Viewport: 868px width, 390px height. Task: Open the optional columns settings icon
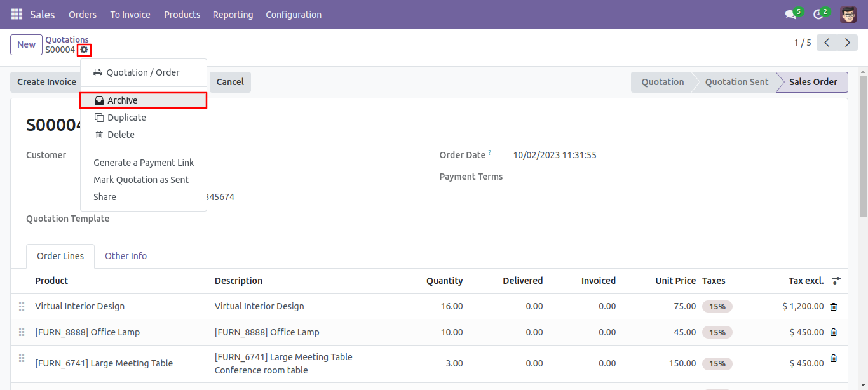coord(836,281)
